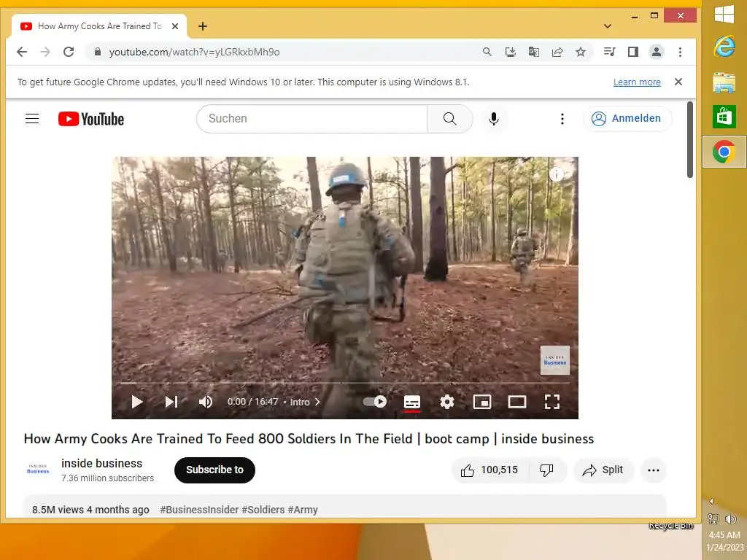Dislike the video

click(546, 470)
